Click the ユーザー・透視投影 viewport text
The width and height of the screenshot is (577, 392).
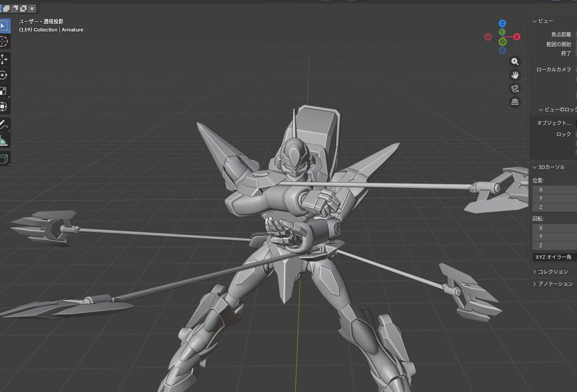(x=41, y=22)
